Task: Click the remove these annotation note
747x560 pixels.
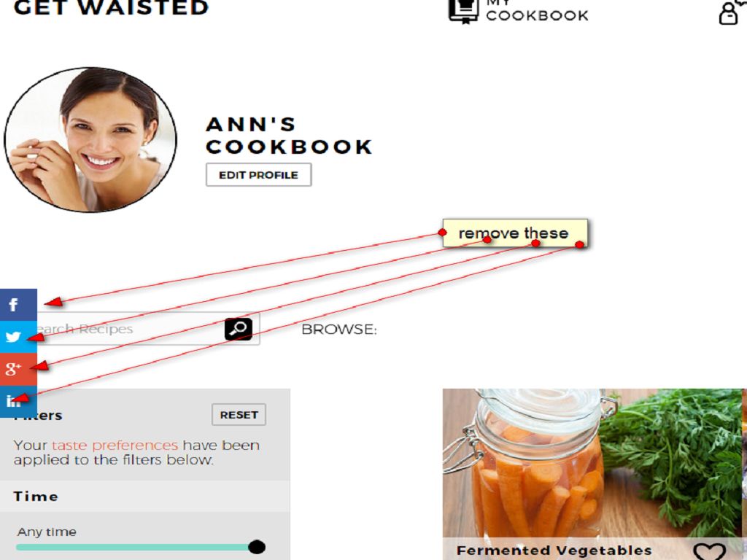Action: click(515, 233)
